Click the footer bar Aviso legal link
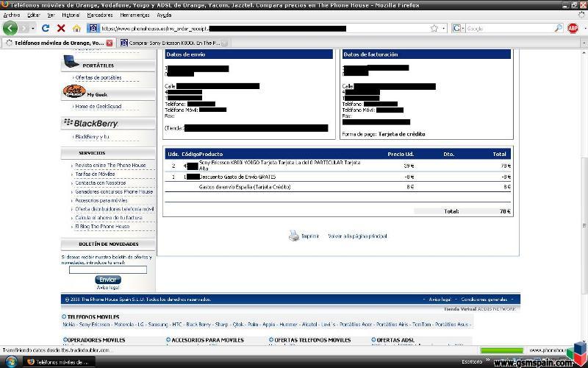Screen dimensions: 588x368 pos(440,300)
